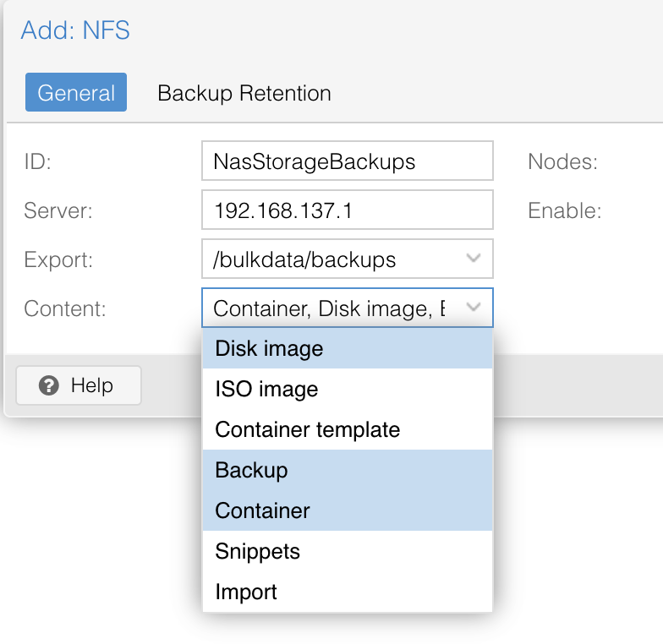Click into the Server IP address field
Viewport: 663px width, 644px height.
click(347, 210)
